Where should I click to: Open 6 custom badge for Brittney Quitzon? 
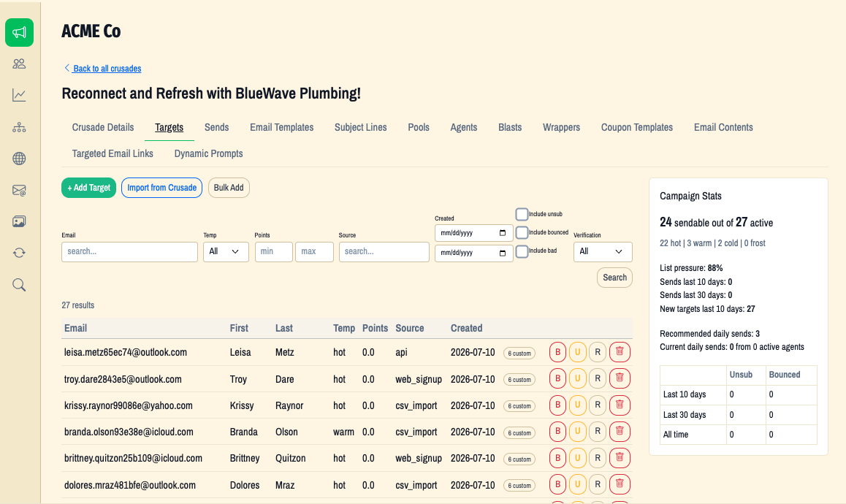(x=519, y=459)
